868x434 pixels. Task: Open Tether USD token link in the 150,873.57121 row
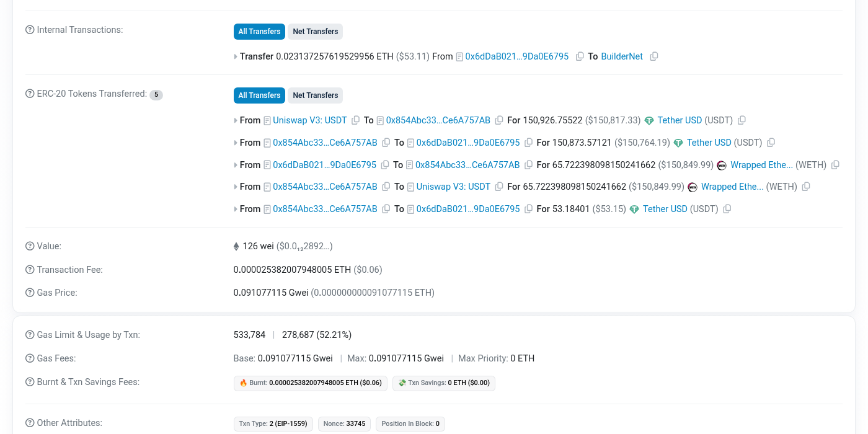[709, 143]
